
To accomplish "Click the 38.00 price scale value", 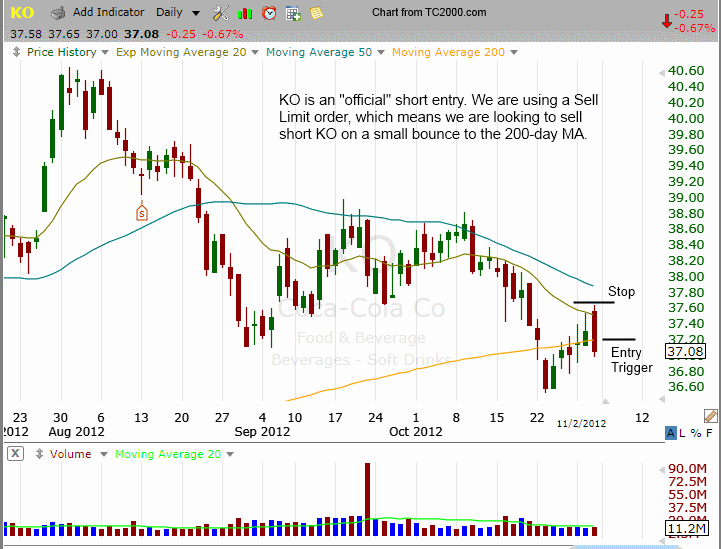I will pos(686,276).
